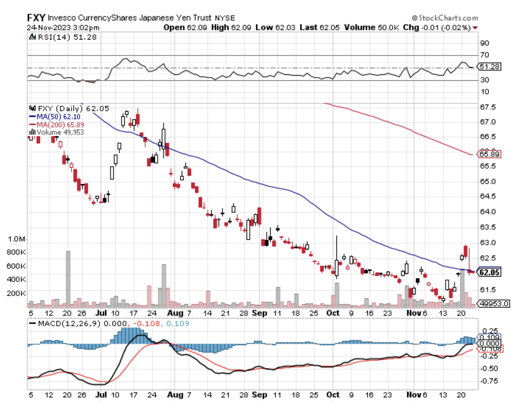Click the 30 label on the RSI scale

coord(485,80)
